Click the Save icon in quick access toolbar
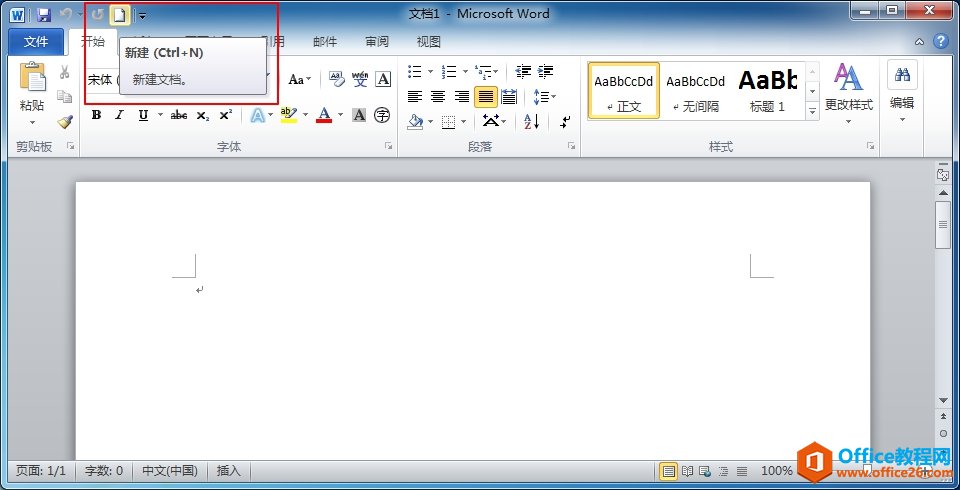Viewport: 960px width, 490px height. coord(43,15)
